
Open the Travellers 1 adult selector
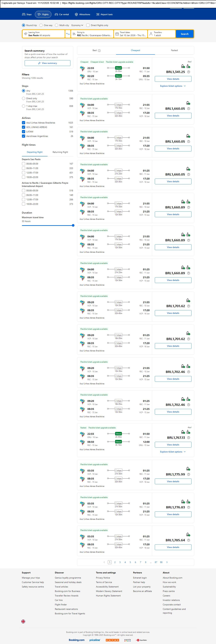(161, 34)
